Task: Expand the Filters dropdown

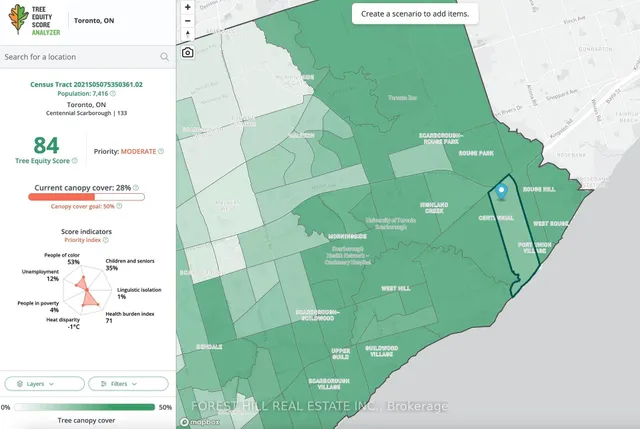Action: (x=126, y=383)
